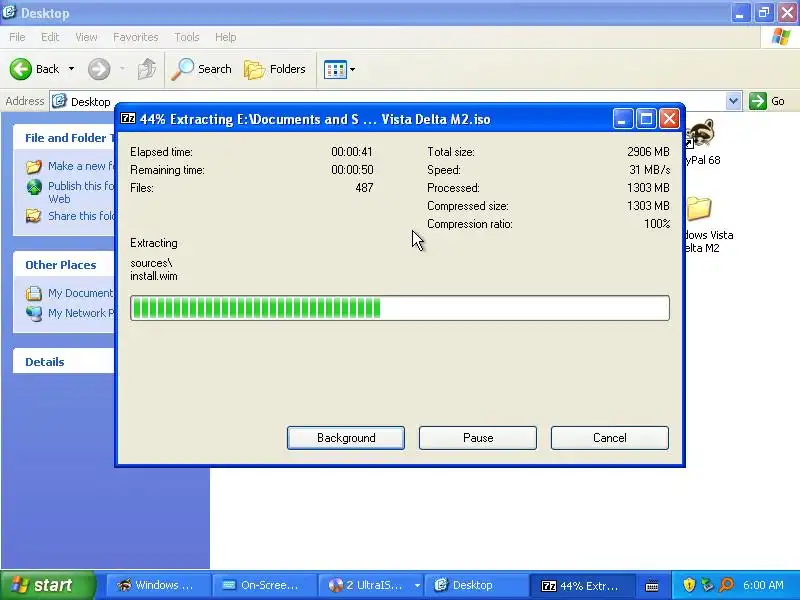
Task: Expand the UltraISO taskbar group arrow
Action: (417, 585)
